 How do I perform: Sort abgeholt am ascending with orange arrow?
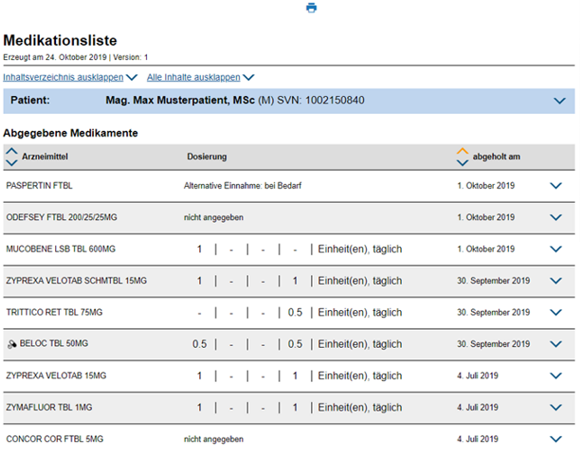[462, 151]
